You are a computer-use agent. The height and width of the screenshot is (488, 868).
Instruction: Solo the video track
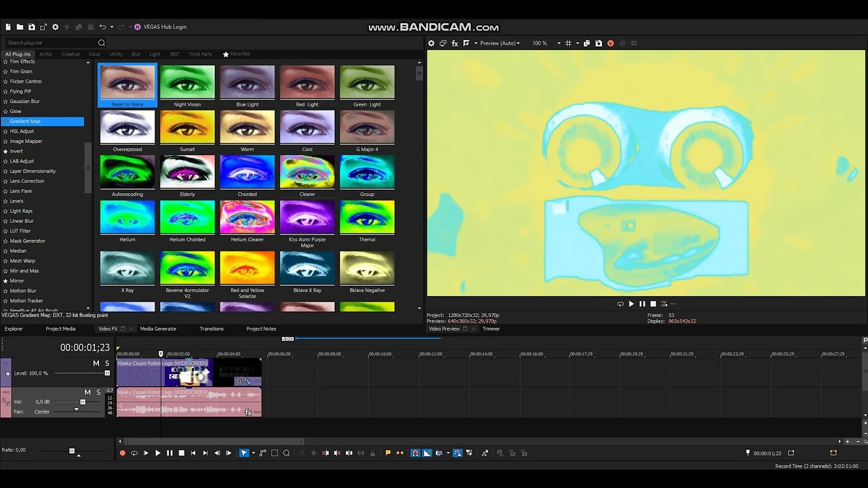coord(107,364)
